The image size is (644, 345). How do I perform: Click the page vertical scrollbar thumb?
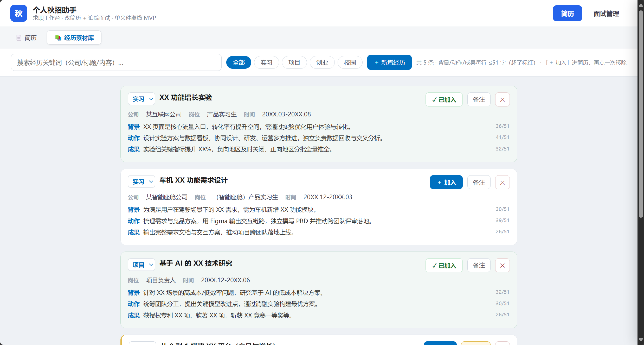[x=641, y=114]
